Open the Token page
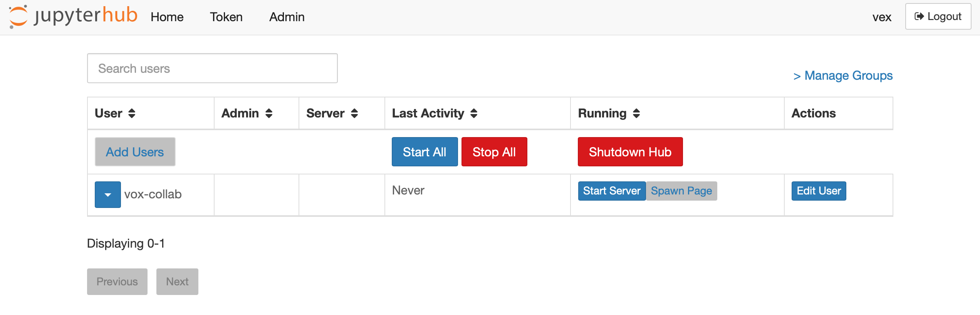The image size is (980, 315). coord(226,17)
